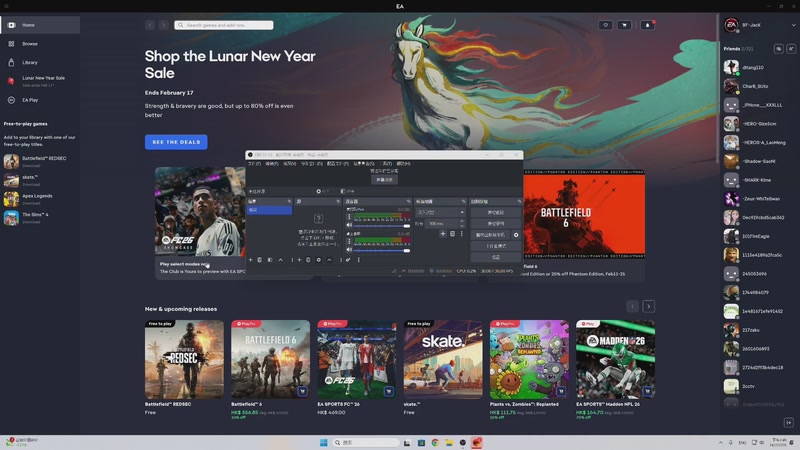This screenshot has height=450, width=800.
Task: Go back with the left navigation arrow
Action: click(x=150, y=25)
